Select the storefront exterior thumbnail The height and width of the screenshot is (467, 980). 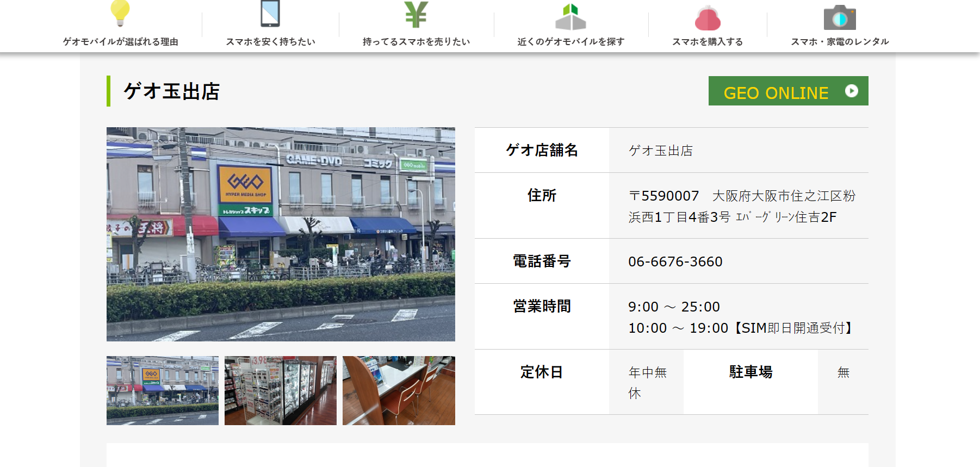pyautogui.click(x=163, y=390)
